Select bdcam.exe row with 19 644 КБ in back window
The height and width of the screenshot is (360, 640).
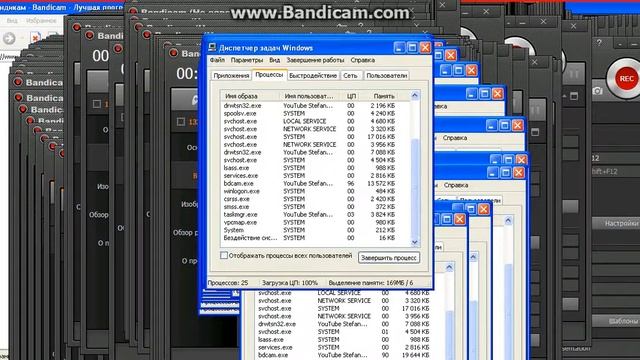(343, 355)
